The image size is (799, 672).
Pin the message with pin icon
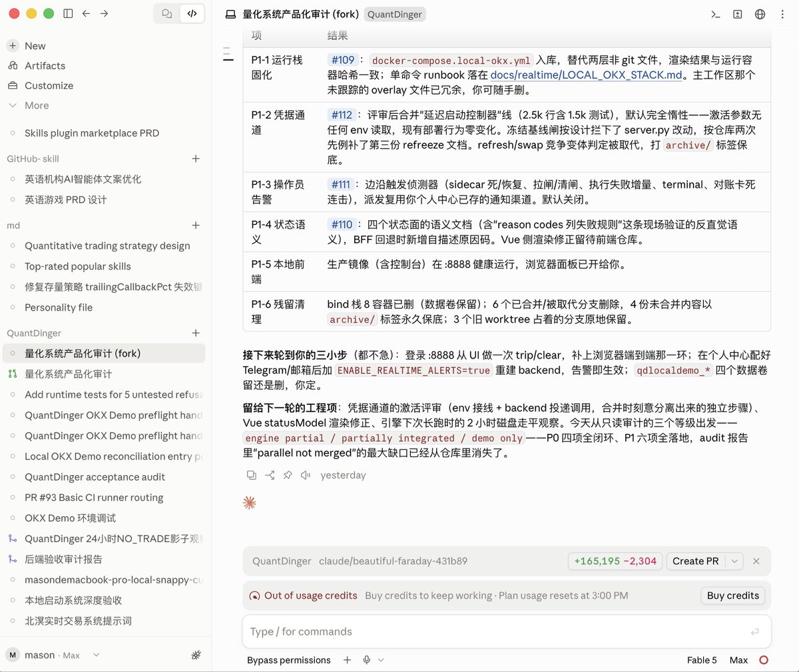pyautogui.click(x=288, y=475)
